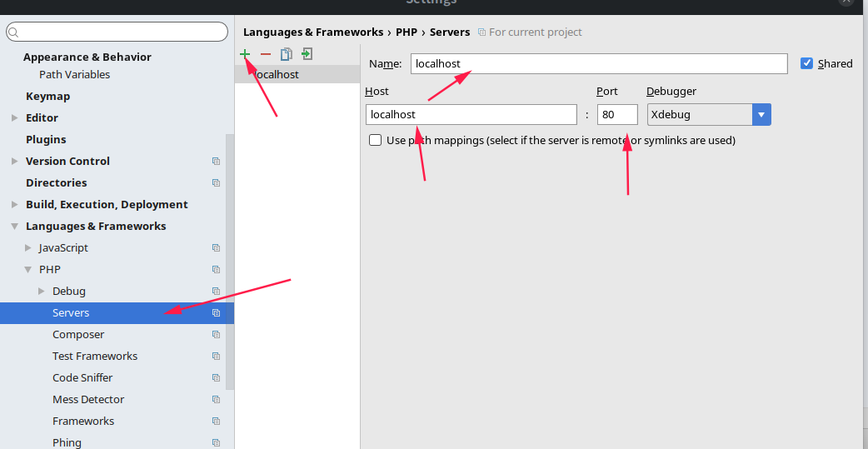Click the green plus add server icon
The image size is (868, 449).
point(245,54)
